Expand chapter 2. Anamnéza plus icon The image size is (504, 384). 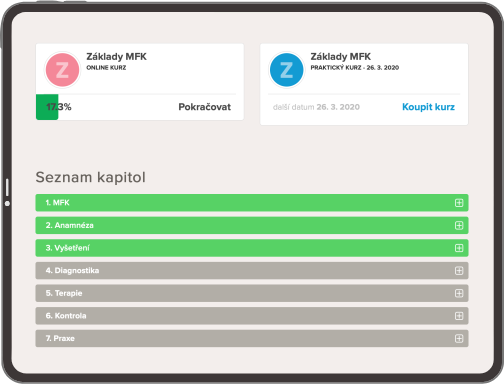[x=459, y=225]
